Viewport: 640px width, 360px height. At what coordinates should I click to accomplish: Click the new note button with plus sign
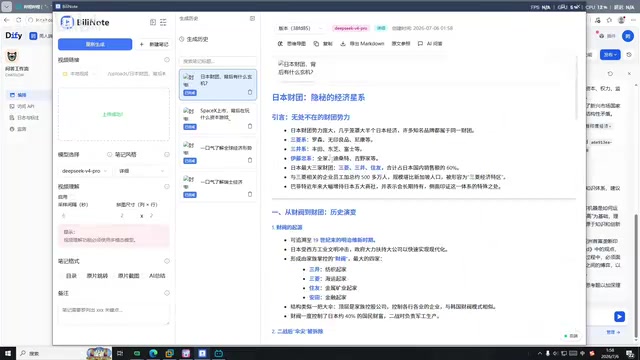coord(154,44)
